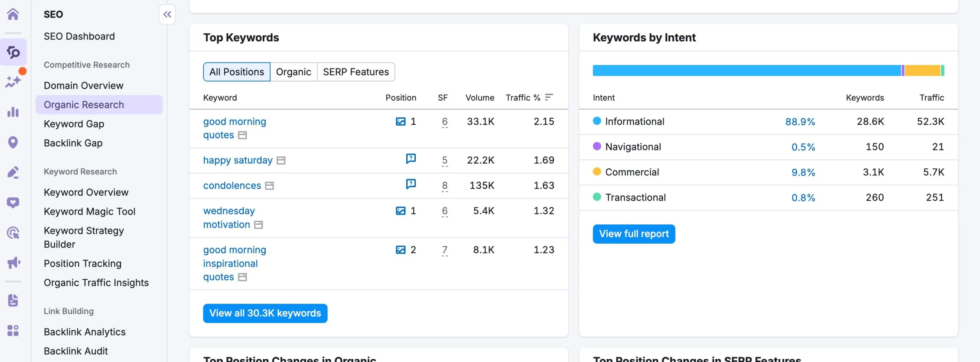This screenshot has width=980, height=362.
Task: Open the Social heart icon in the sidebar
Action: pyautogui.click(x=13, y=202)
